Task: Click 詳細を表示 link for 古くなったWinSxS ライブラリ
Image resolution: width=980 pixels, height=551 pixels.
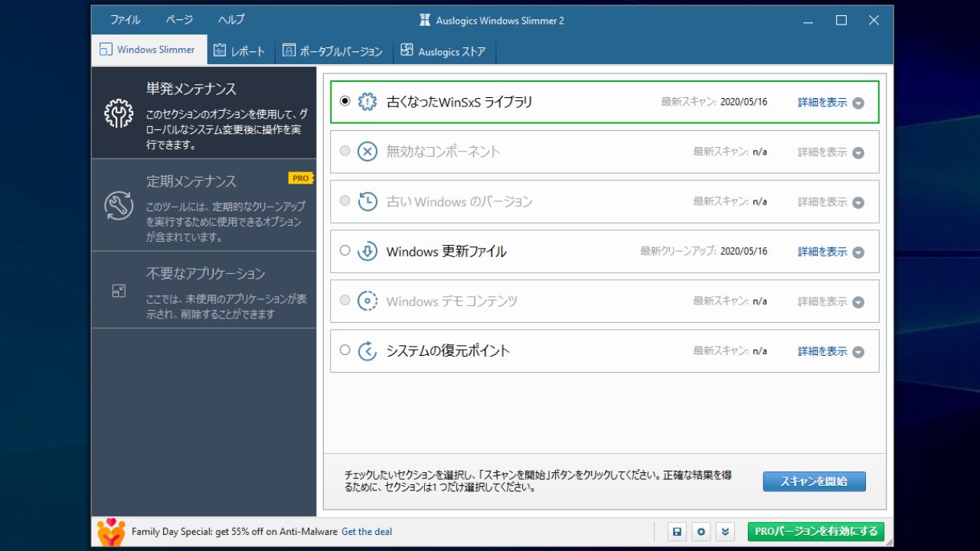Action: tap(822, 102)
